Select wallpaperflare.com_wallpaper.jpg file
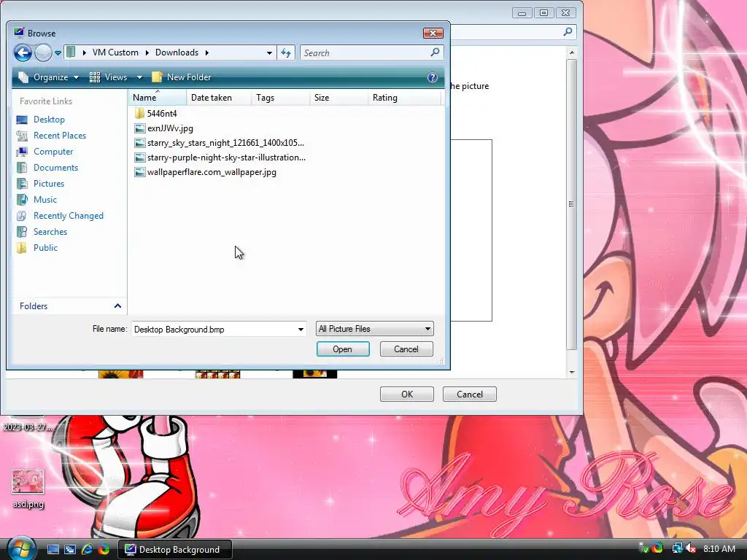The image size is (747, 560). [x=205, y=172]
